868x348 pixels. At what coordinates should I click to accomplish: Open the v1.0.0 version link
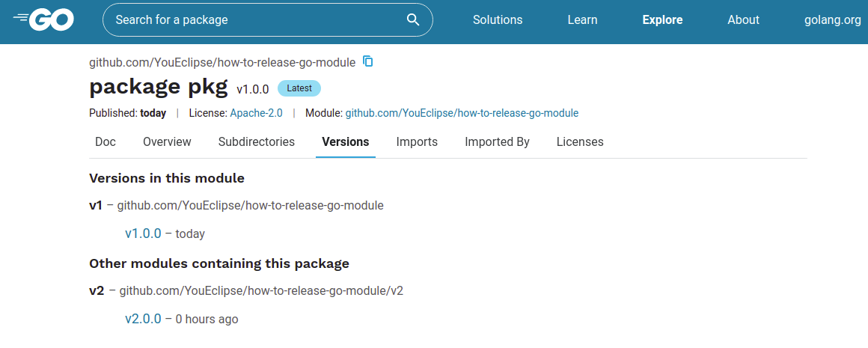(x=143, y=233)
